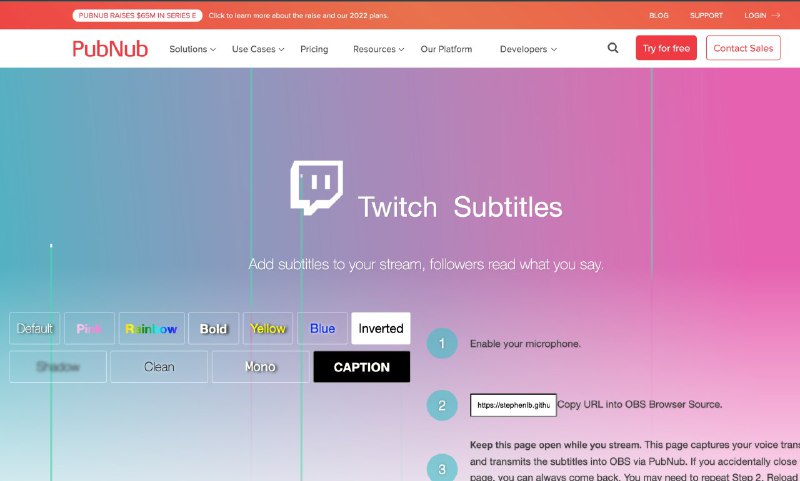800x481 pixels.
Task: Expand the Developers dropdown
Action: pos(528,49)
